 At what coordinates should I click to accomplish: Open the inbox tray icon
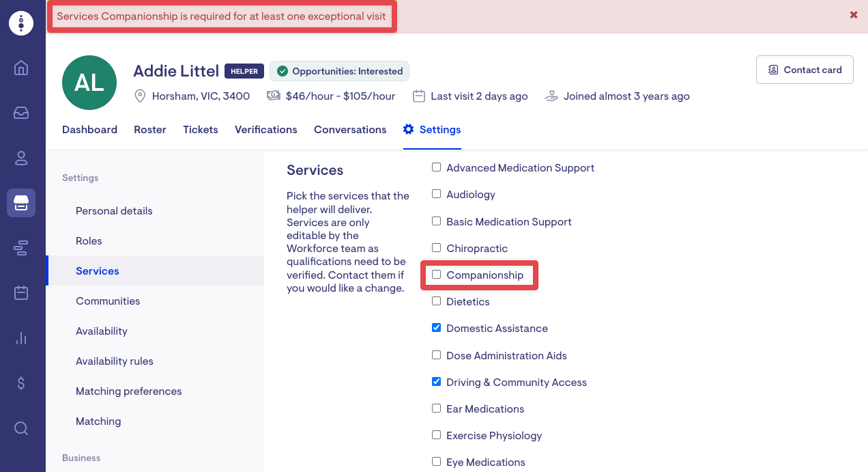(x=21, y=113)
